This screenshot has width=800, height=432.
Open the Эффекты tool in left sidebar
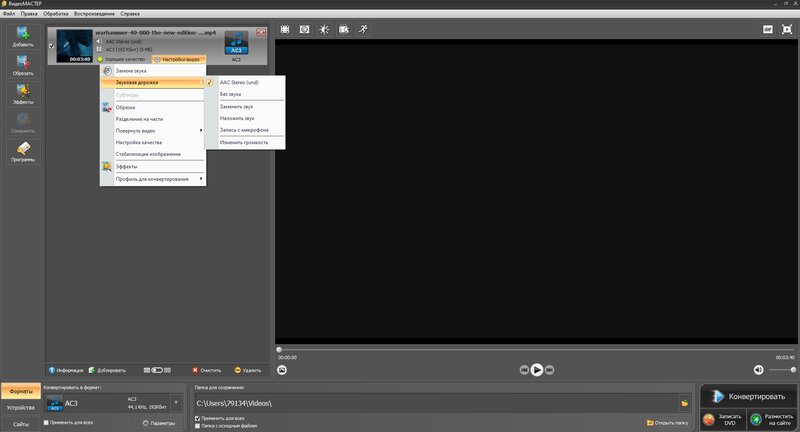tap(23, 95)
